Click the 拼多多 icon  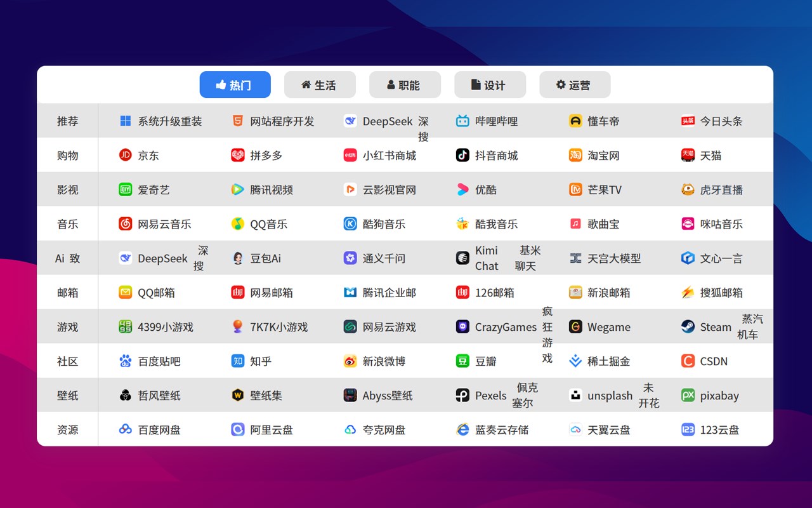(238, 155)
